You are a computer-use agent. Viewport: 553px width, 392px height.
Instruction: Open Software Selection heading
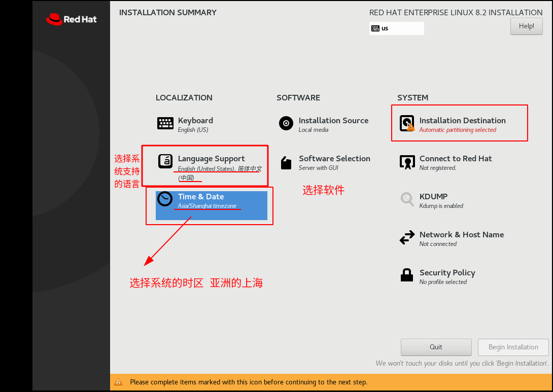click(x=334, y=159)
